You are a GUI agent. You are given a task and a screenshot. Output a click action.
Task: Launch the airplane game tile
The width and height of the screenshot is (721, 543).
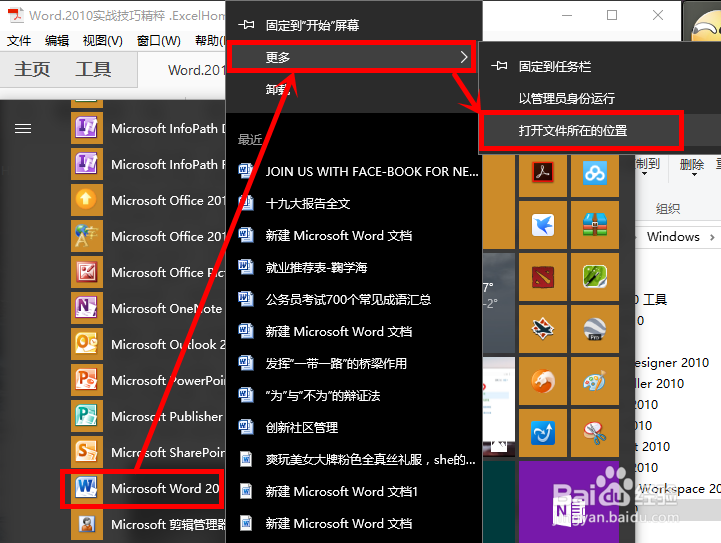click(543, 329)
